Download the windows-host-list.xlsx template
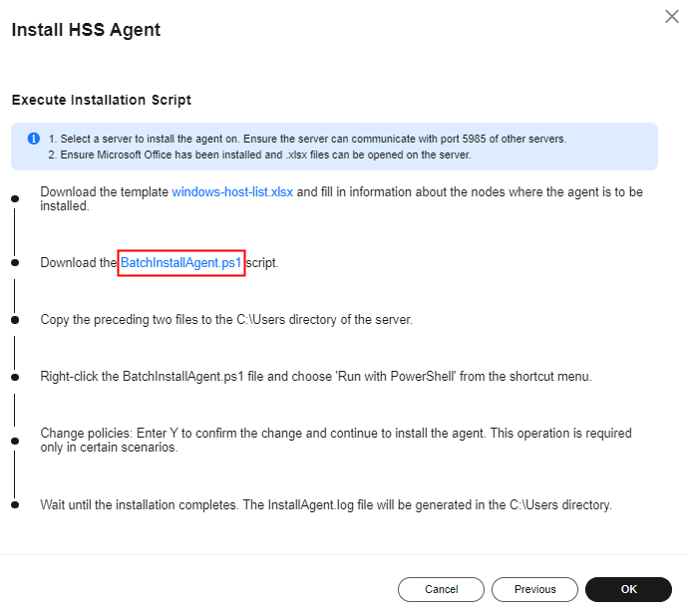Screen dimensions: 688x616 232,192
